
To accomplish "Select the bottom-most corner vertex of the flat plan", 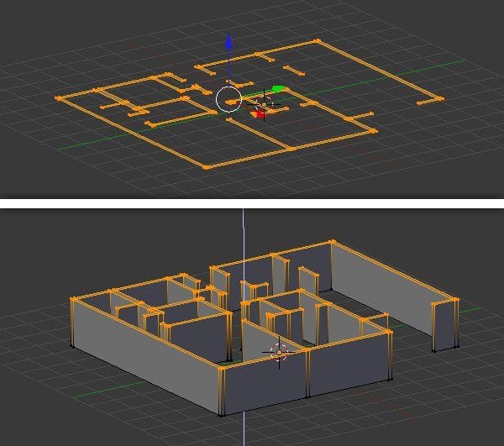I will pyautogui.click(x=207, y=167).
